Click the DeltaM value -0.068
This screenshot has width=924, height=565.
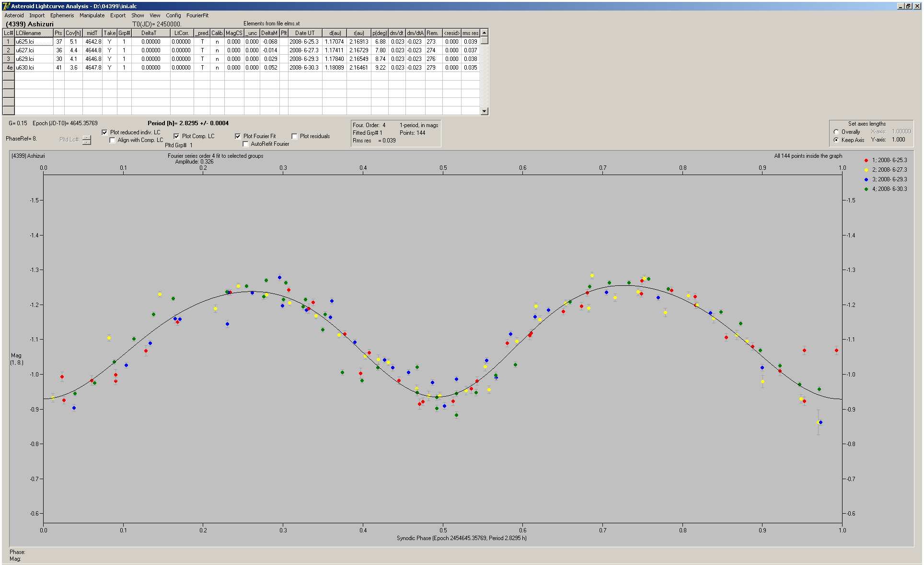click(269, 42)
